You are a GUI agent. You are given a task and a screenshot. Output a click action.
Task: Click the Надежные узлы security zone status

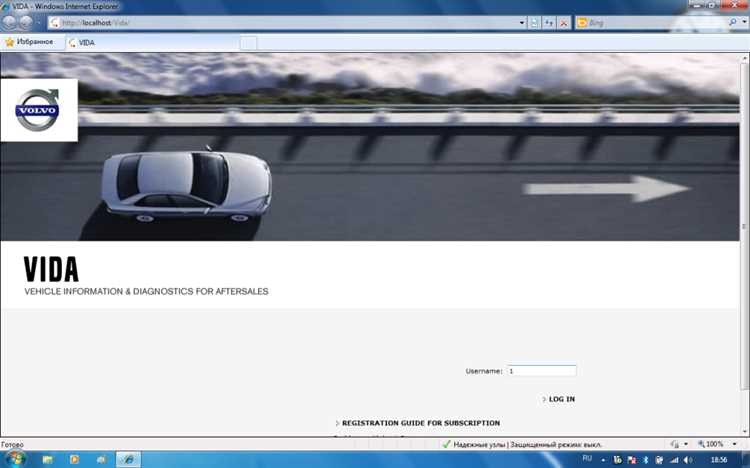coord(521,445)
